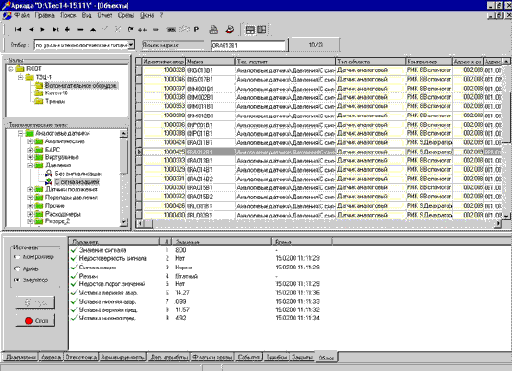Click the БАРС green folder icon

click(39, 150)
